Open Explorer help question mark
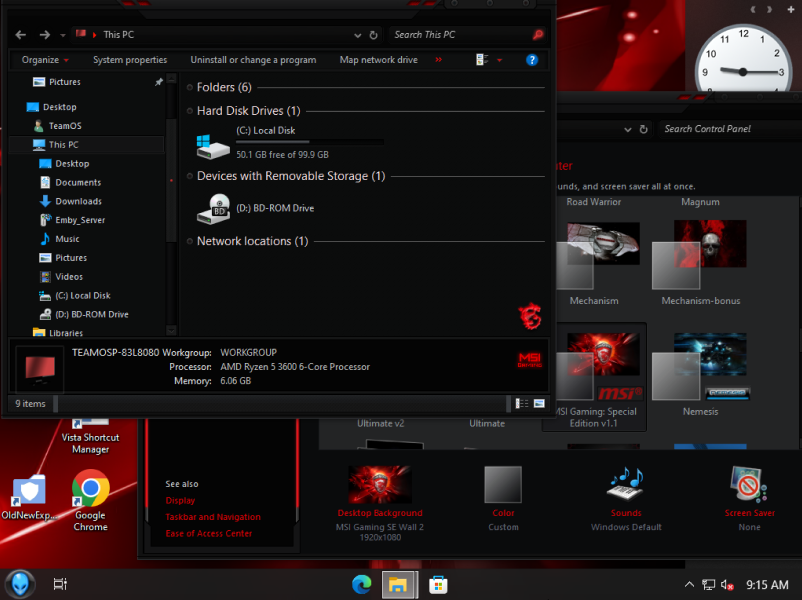 pyautogui.click(x=532, y=60)
